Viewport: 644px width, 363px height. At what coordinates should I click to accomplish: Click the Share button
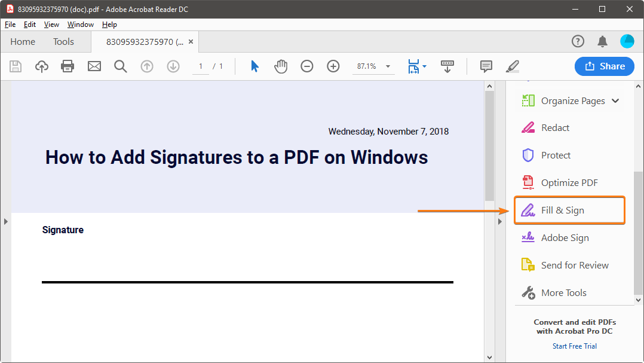point(604,66)
